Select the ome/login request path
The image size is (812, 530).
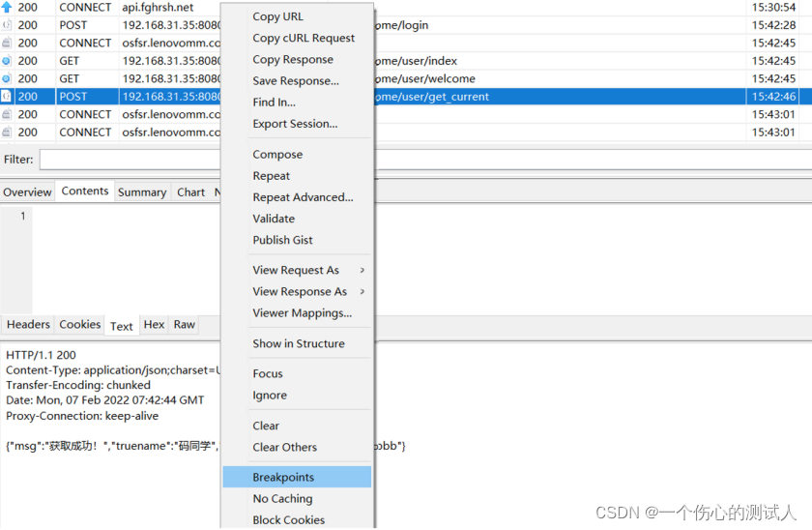tap(402, 25)
